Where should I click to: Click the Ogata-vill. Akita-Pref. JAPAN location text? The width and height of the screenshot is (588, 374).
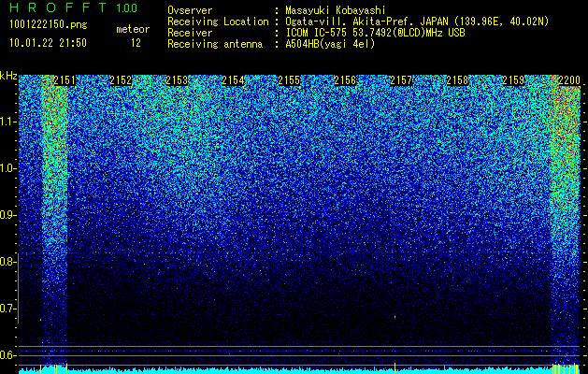click(x=417, y=22)
